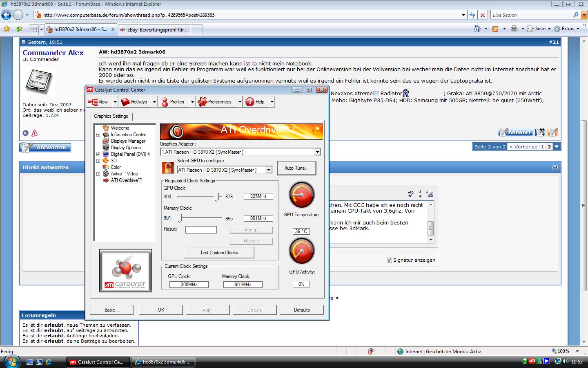Open the page navigation dropdown arrow

click(x=557, y=147)
